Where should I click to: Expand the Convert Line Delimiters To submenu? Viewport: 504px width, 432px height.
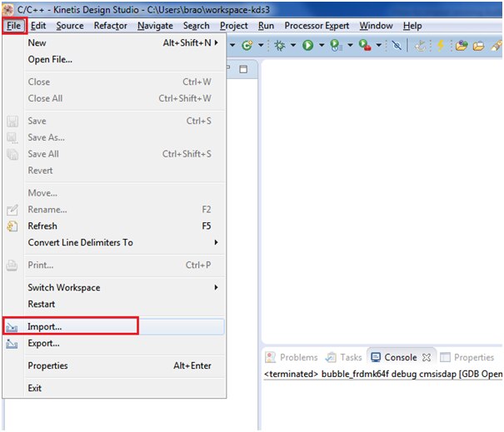pos(216,242)
